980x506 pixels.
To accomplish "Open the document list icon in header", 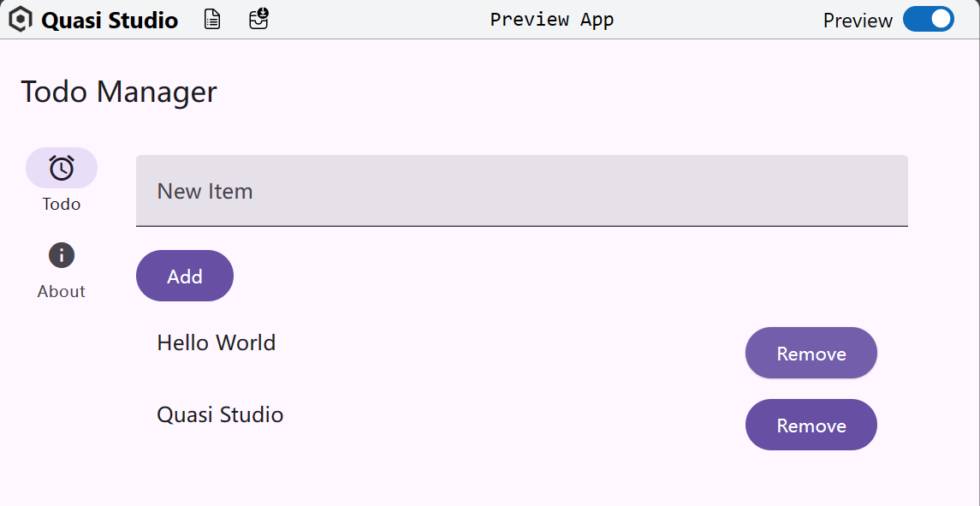I will point(212,20).
